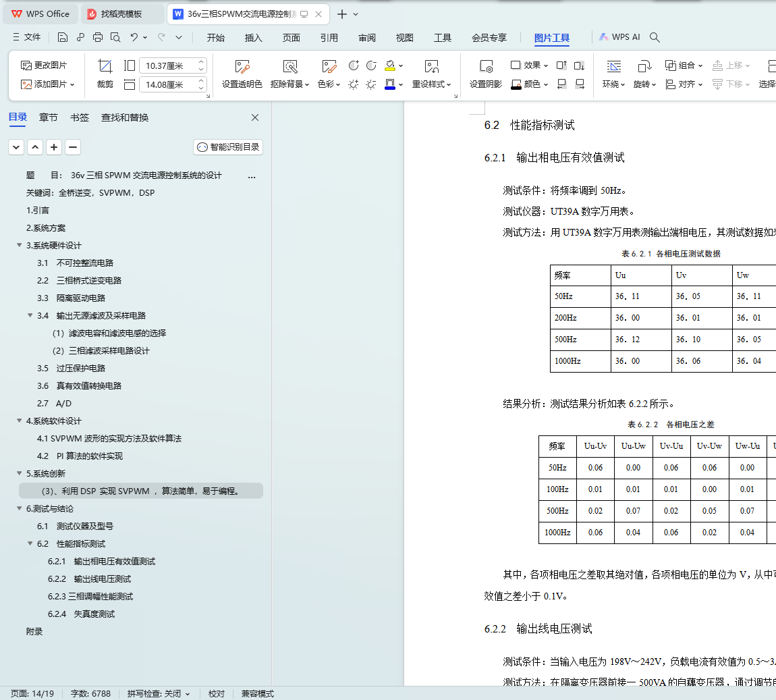The height and width of the screenshot is (700, 776).
Task: Collapse the 3.4 输出无源滤波及采样电路 outline item
Action: click(30, 315)
